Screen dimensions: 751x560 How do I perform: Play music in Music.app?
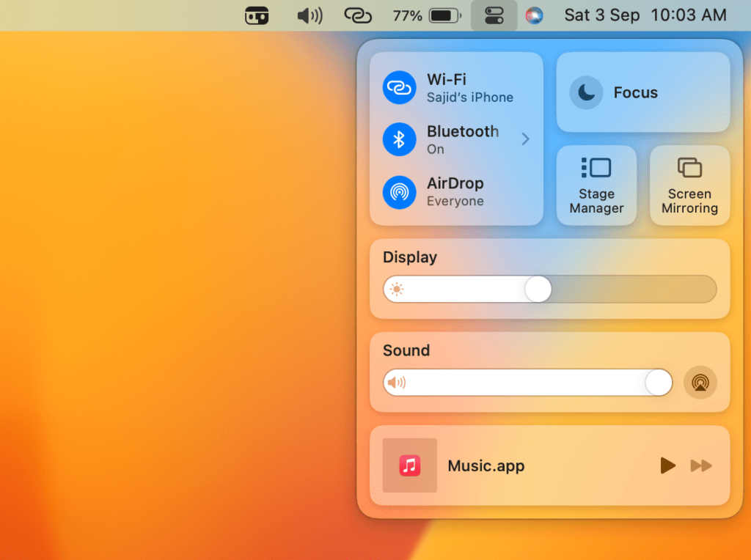667,465
